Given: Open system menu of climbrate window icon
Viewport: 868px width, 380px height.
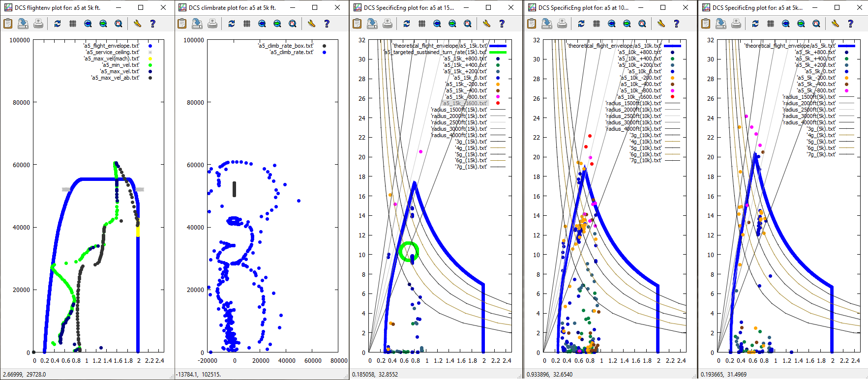Looking at the screenshot, I should click(x=182, y=7).
